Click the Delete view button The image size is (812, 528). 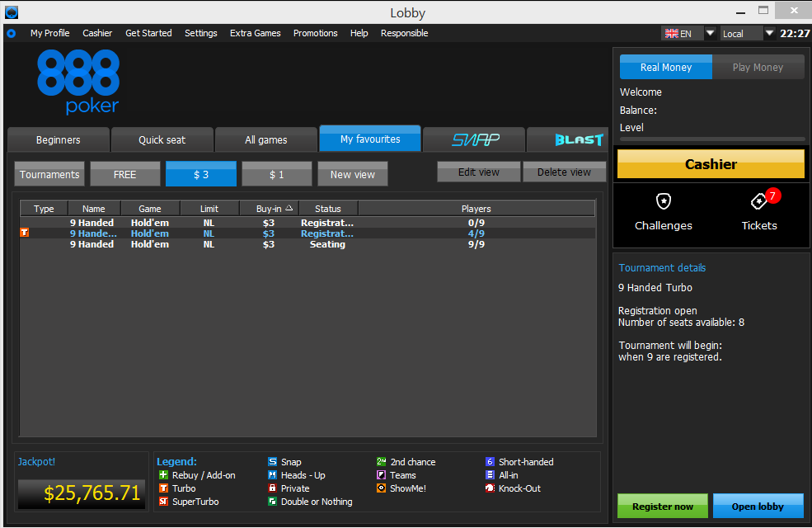[x=564, y=172]
